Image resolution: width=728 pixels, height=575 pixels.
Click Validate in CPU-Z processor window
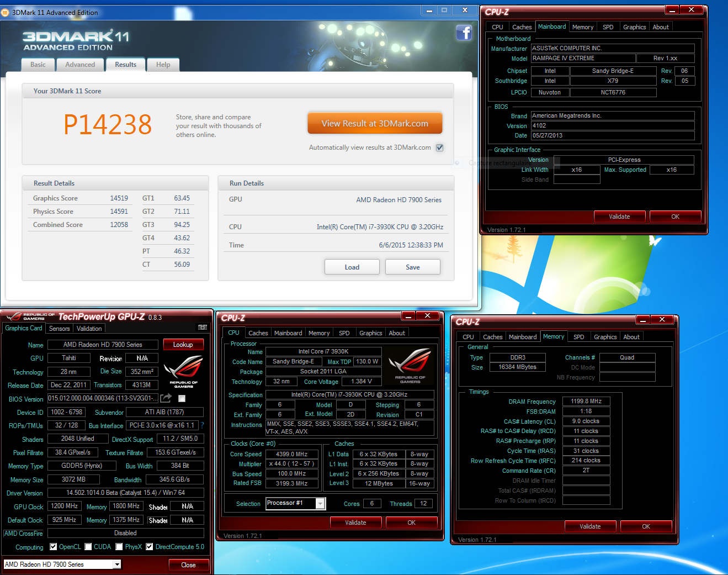coord(355,523)
